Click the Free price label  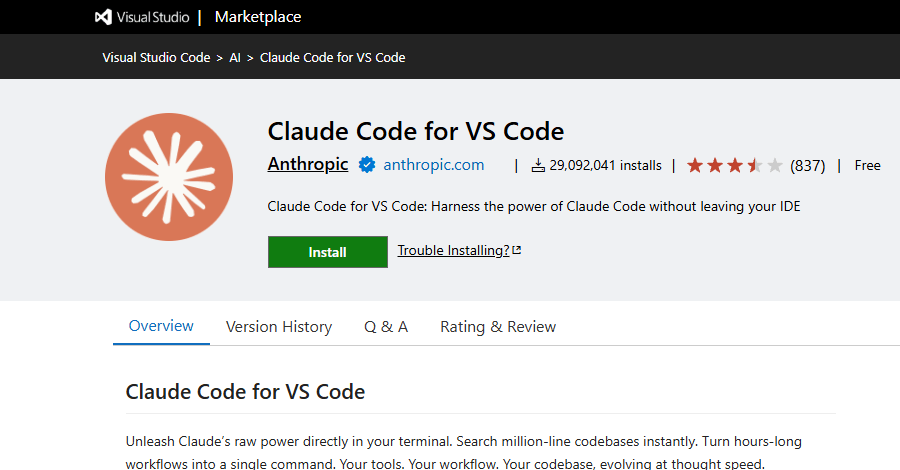867,166
